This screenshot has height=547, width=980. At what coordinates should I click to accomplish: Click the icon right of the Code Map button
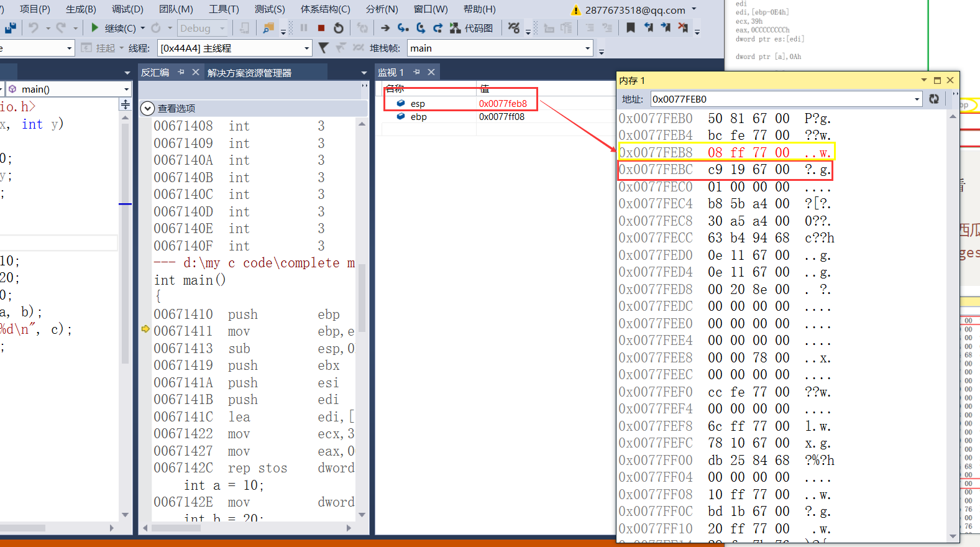click(513, 28)
